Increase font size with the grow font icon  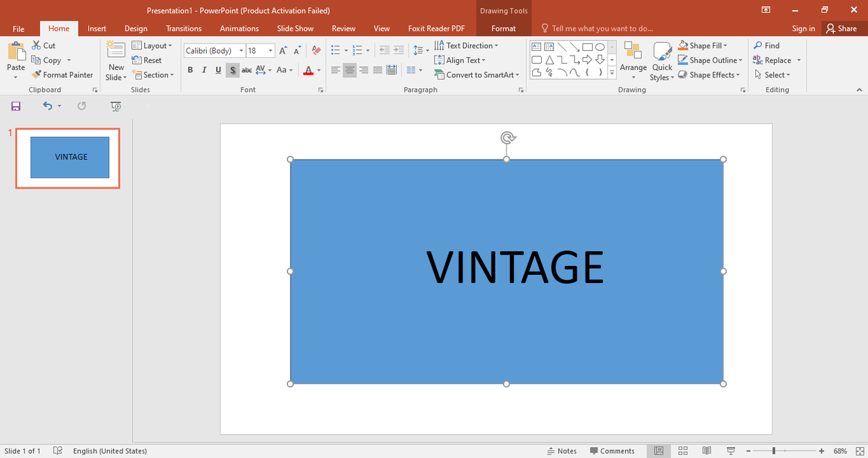[x=283, y=51]
